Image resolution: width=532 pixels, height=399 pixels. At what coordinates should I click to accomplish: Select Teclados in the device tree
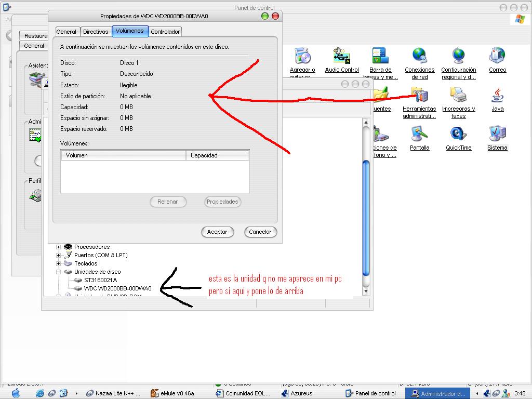[x=86, y=263]
